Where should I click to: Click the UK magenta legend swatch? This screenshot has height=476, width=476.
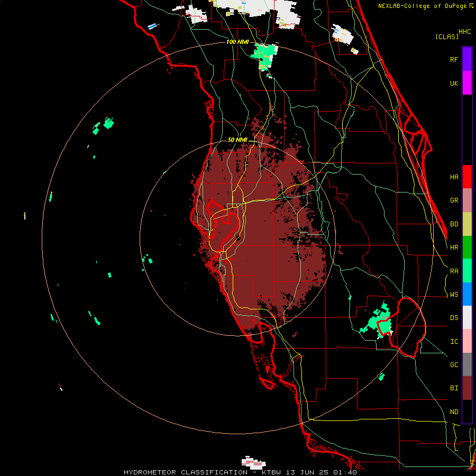click(x=467, y=83)
